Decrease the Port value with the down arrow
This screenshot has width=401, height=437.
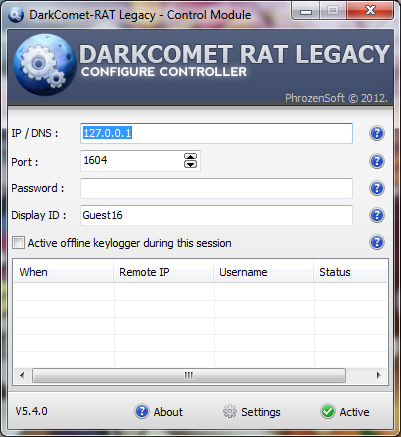tap(190, 164)
